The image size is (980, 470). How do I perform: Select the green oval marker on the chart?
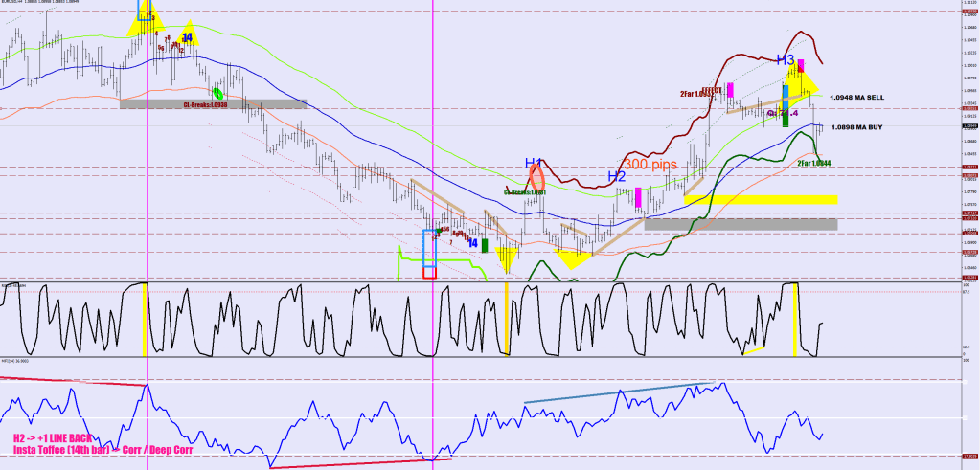click(x=217, y=93)
